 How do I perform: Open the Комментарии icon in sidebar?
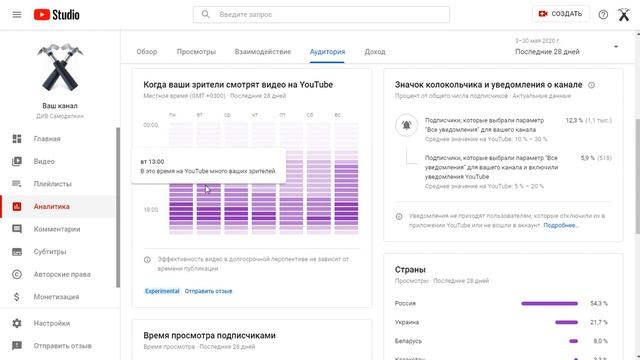click(x=17, y=229)
